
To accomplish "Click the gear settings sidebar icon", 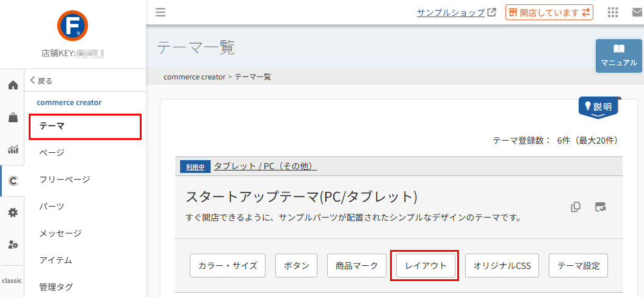I will (x=12, y=213).
